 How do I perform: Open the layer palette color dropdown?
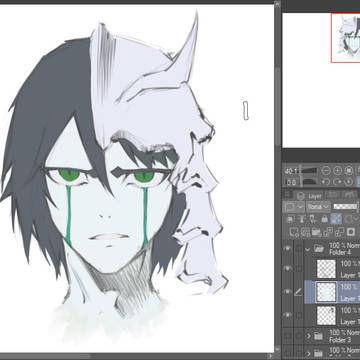coord(294,207)
